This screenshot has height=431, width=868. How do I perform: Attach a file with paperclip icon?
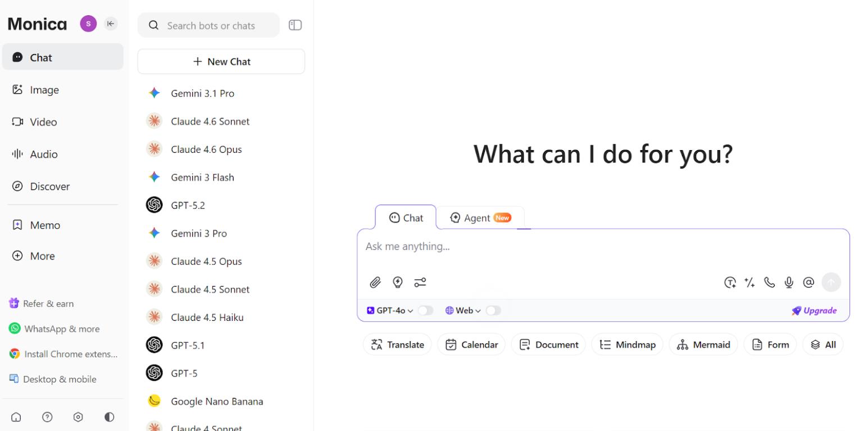pos(375,282)
